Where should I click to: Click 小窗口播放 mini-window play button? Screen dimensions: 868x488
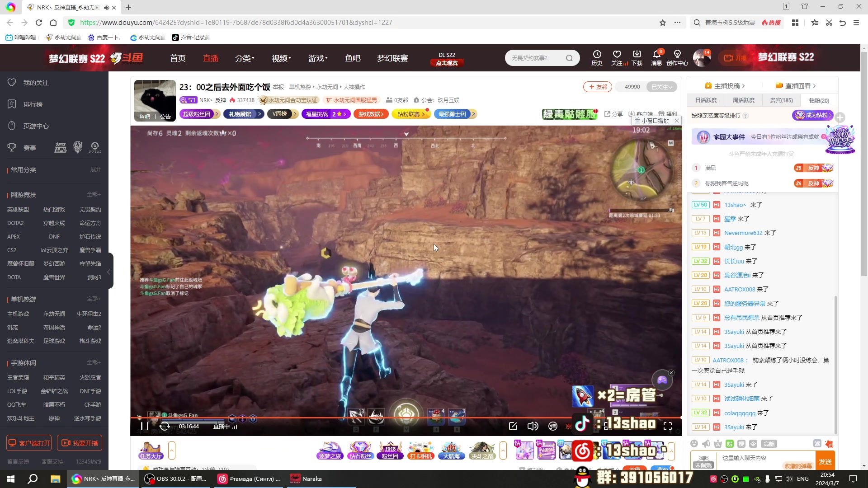pos(651,121)
